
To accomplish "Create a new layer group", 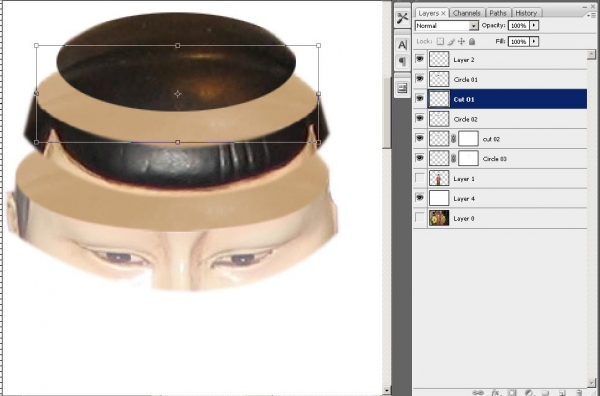I will point(545,392).
